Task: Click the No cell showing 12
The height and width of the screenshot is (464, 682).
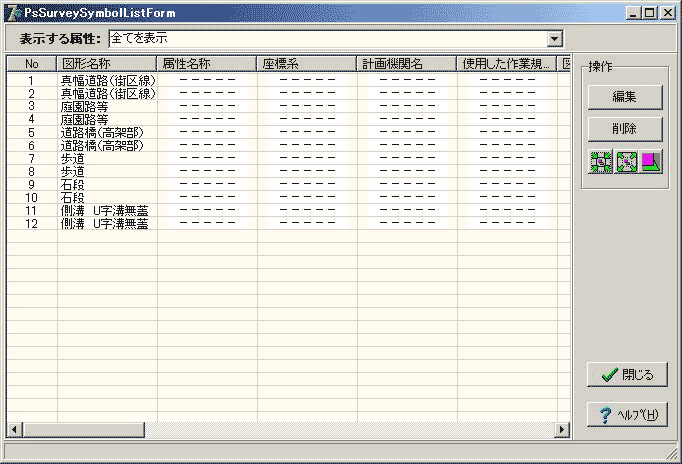Action: pos(31,224)
